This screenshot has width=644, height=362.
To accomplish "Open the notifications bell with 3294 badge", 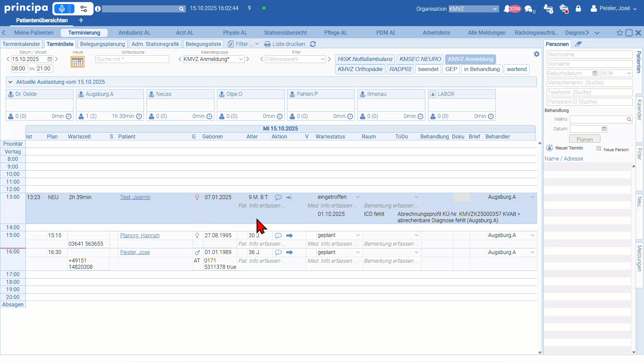I will click(x=507, y=9).
